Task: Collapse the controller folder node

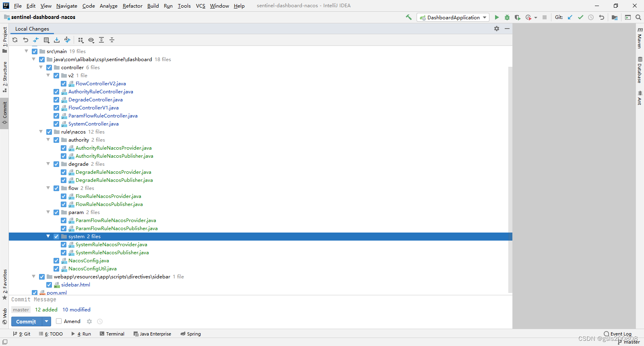Action: point(41,67)
